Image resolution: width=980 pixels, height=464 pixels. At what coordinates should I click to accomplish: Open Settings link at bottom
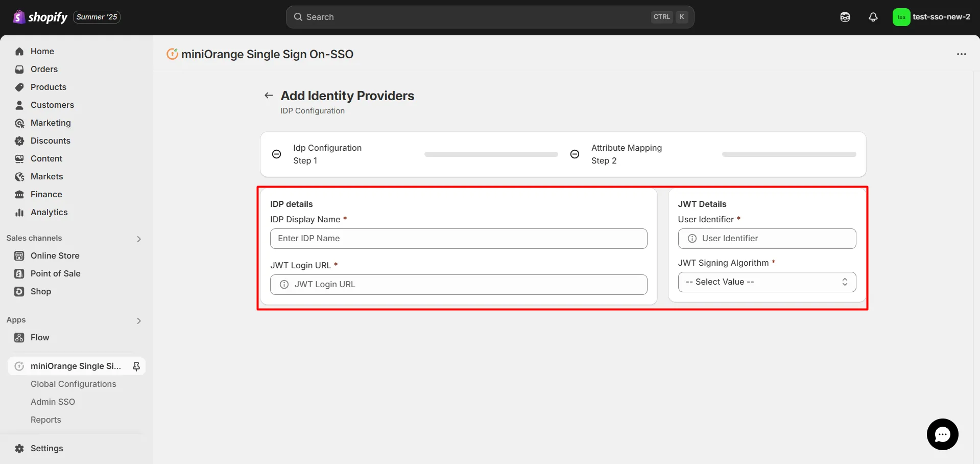(x=47, y=448)
